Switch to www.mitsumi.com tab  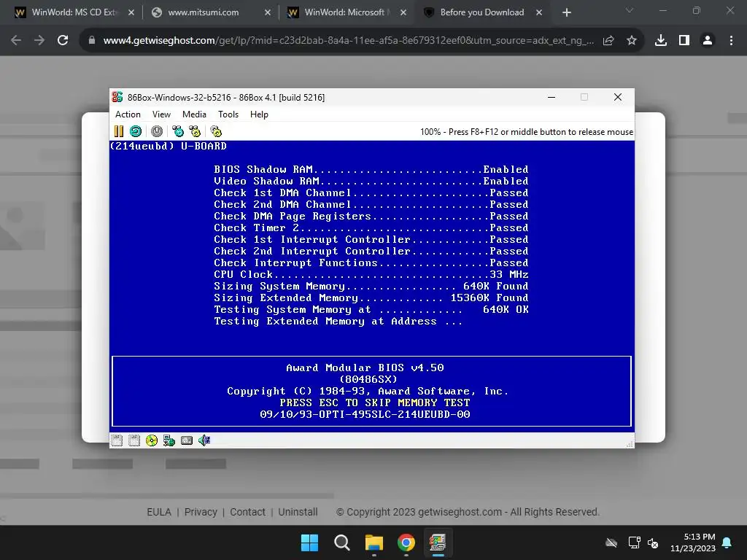point(204,12)
